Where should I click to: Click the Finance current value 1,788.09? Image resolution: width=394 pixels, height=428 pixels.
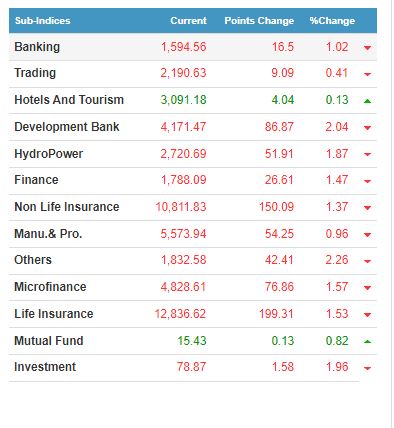click(184, 180)
